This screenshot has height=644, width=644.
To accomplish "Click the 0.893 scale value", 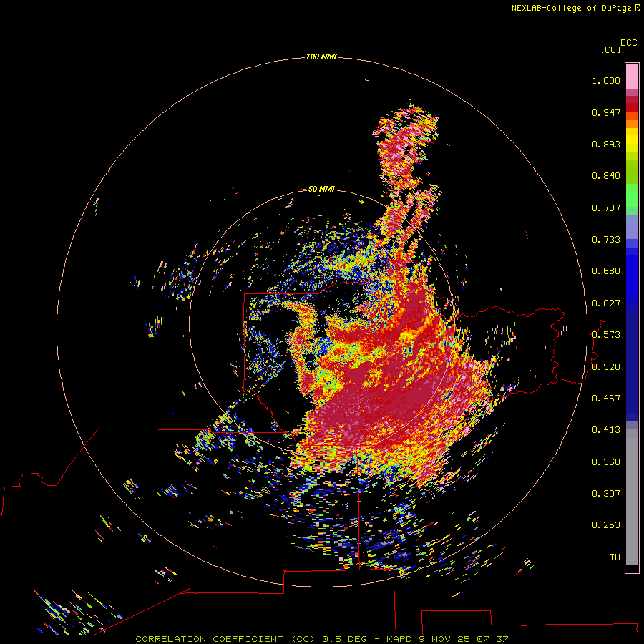I will [606, 144].
